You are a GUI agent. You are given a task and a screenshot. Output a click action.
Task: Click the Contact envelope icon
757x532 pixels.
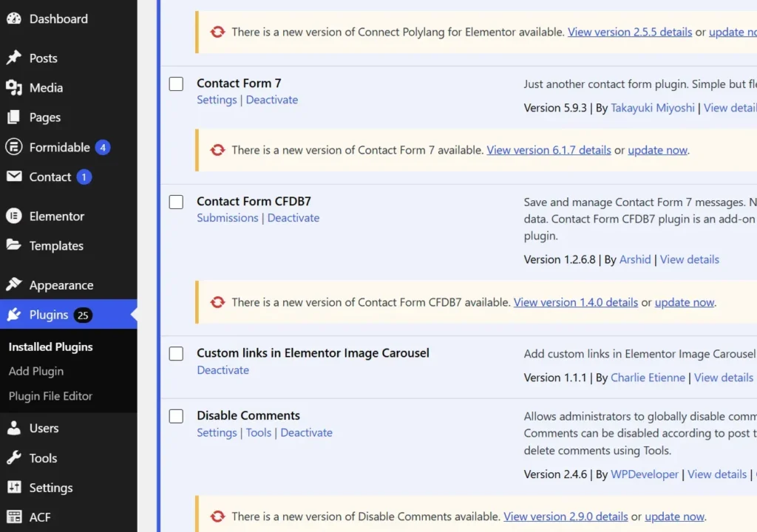click(x=14, y=176)
